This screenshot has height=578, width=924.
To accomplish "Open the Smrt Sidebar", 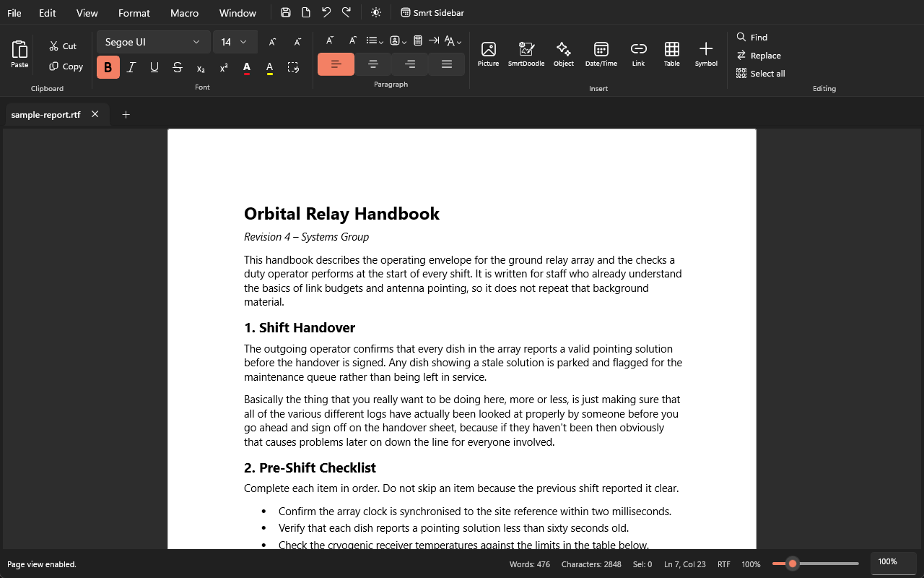I will pyautogui.click(x=432, y=12).
